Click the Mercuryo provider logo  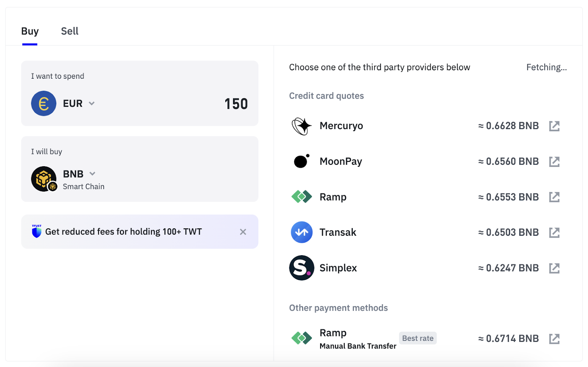coord(301,126)
